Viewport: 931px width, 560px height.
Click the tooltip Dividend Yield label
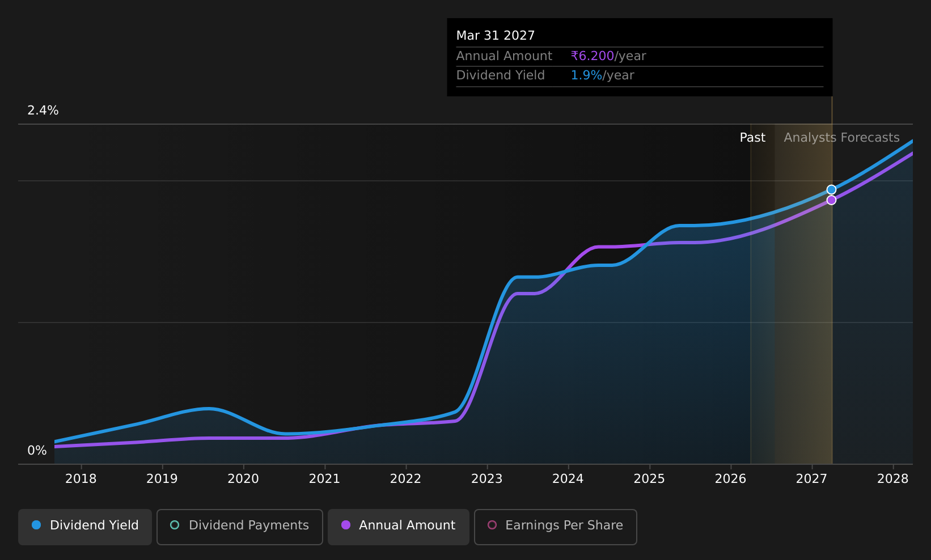pos(501,75)
